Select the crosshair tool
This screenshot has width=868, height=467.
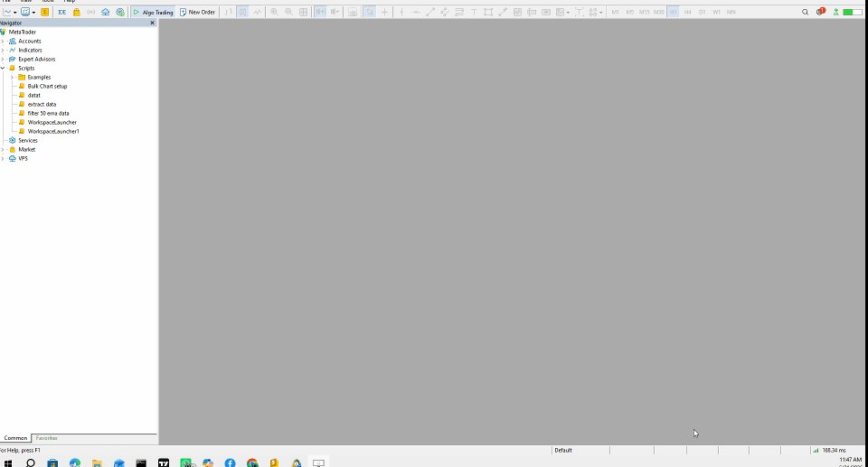384,12
